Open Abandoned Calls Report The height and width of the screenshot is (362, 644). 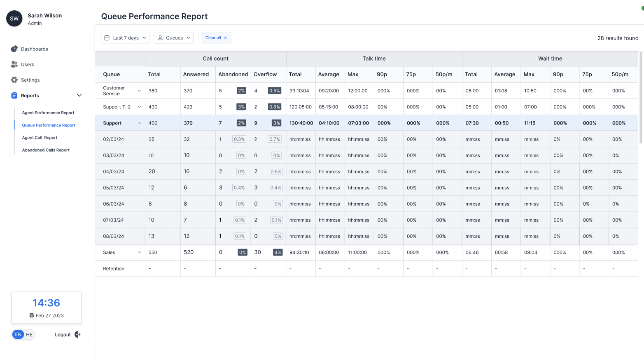coord(46,150)
